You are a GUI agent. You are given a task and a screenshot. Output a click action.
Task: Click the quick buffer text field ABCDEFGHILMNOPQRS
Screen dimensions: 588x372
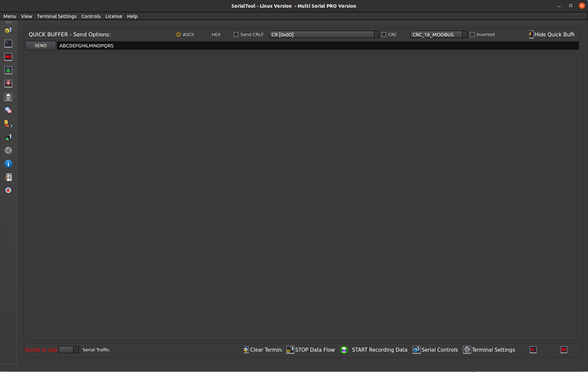(x=318, y=46)
